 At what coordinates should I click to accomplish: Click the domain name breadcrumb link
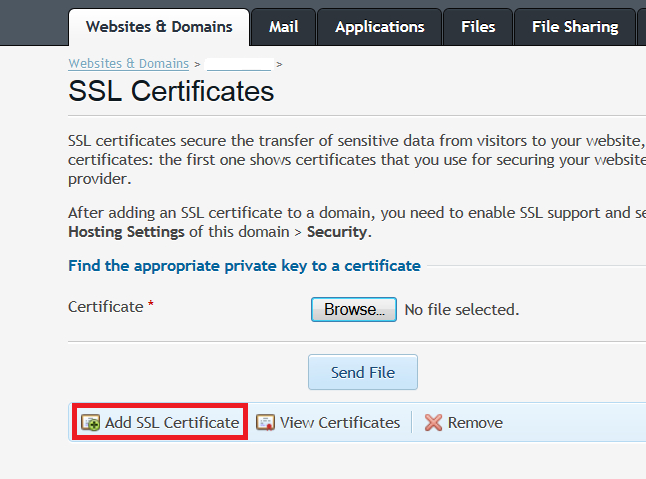pos(238,64)
